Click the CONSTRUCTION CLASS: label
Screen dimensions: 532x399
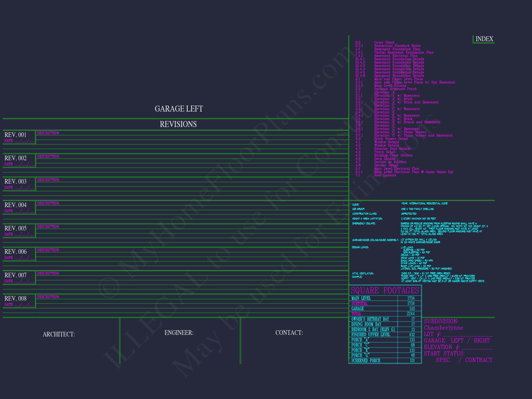(365, 214)
